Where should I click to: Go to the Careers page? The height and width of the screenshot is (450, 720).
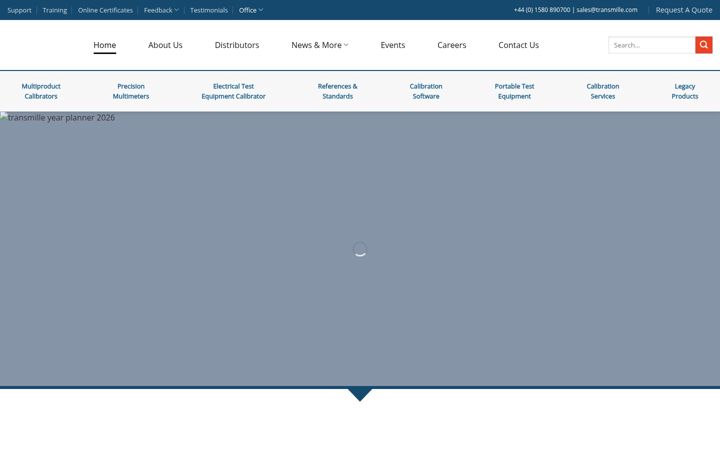pos(452,45)
